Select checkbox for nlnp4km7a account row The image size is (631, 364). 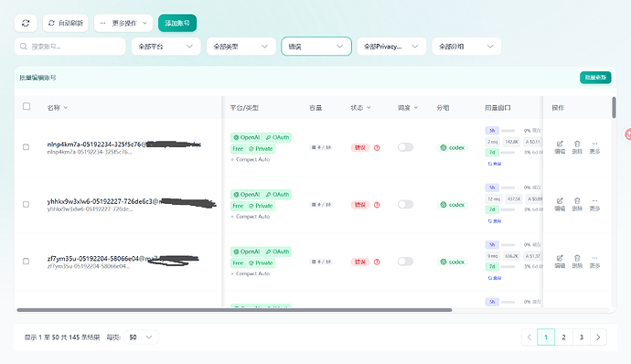(27, 147)
